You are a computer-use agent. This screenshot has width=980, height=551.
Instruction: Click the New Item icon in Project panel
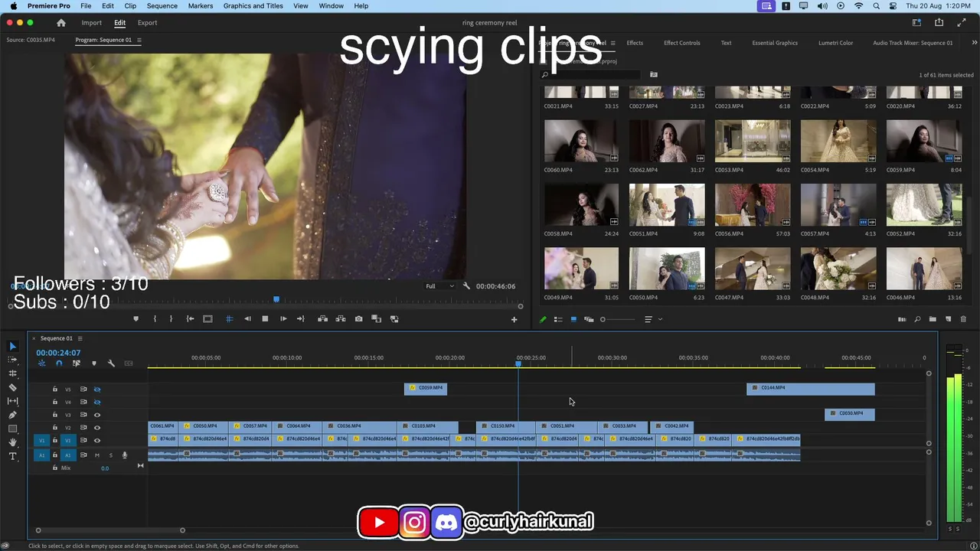coord(948,319)
